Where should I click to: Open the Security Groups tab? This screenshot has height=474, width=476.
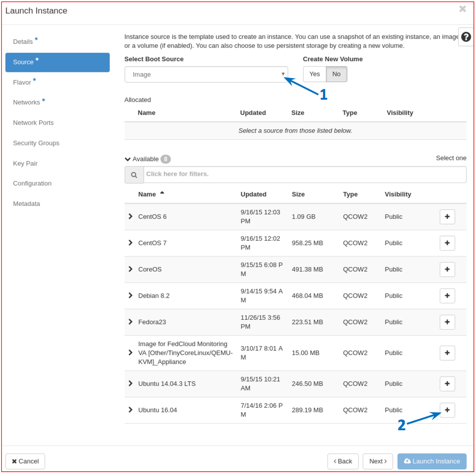[36, 143]
